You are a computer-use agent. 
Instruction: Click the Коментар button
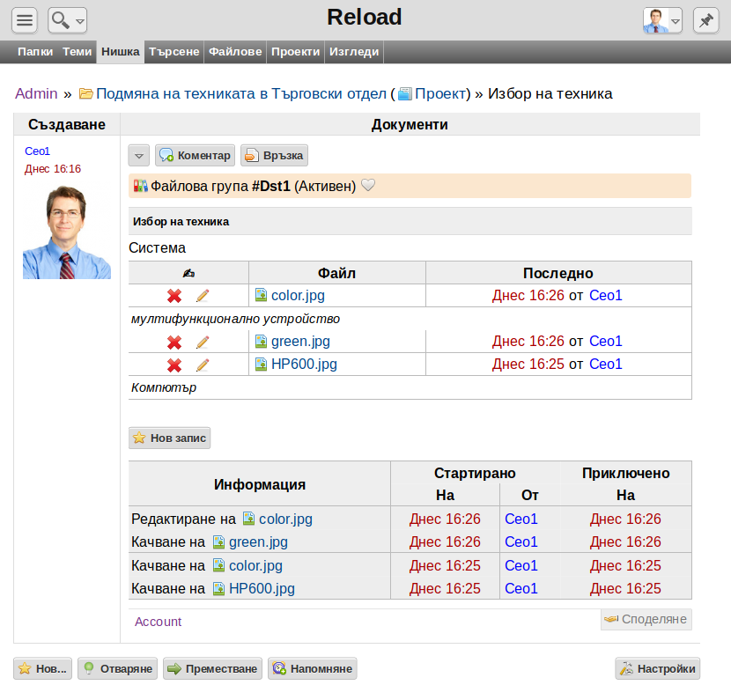195,156
